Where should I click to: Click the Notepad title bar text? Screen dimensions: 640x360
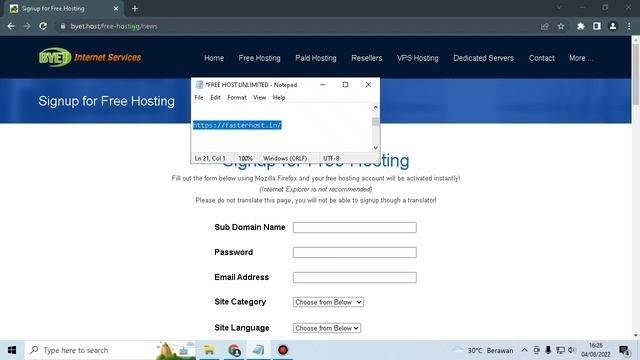(251, 85)
